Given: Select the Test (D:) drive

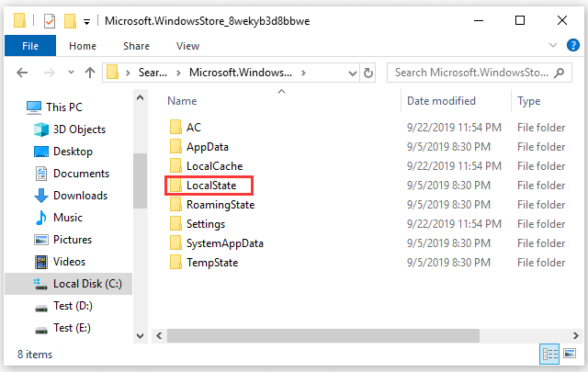Looking at the screenshot, I should click(73, 306).
